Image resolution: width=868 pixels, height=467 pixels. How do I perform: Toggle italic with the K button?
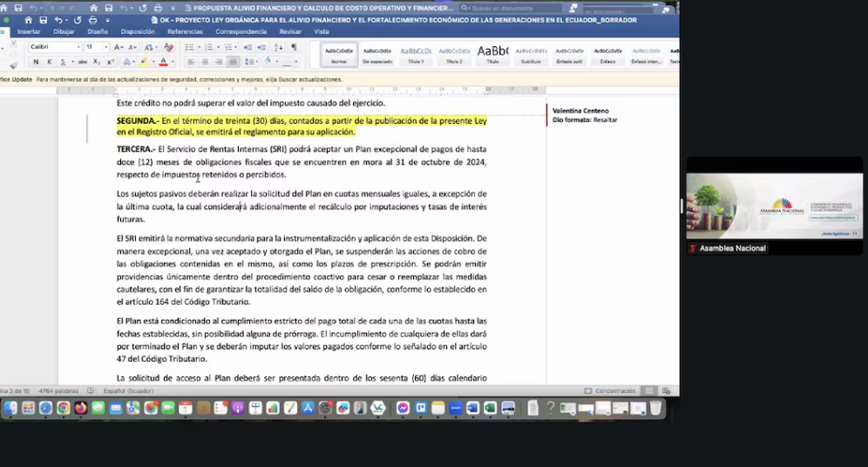point(49,62)
